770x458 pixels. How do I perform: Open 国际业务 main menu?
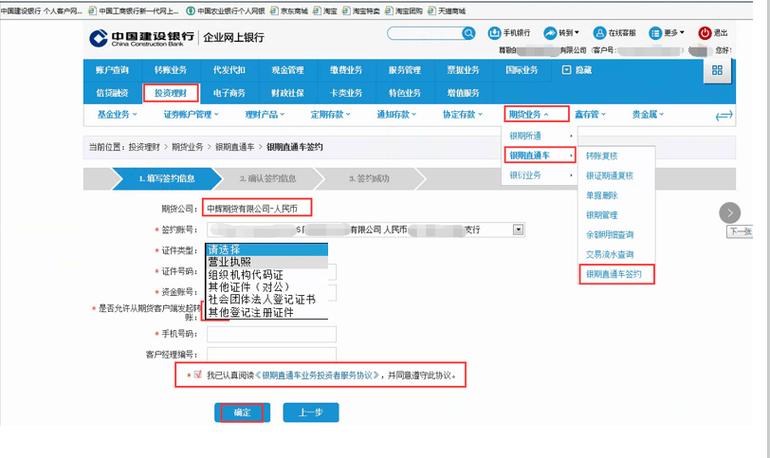(522, 70)
